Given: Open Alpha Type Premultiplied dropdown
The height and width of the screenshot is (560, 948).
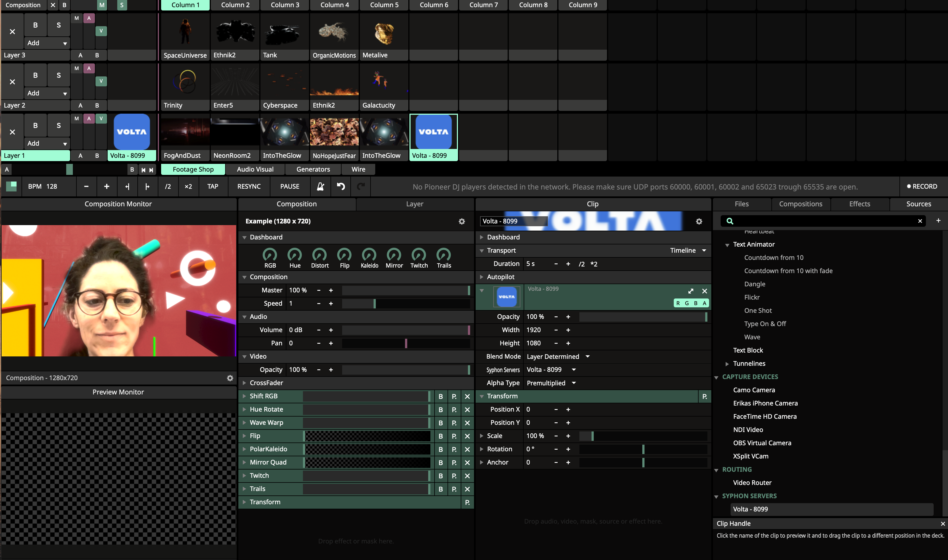Looking at the screenshot, I should click(551, 383).
